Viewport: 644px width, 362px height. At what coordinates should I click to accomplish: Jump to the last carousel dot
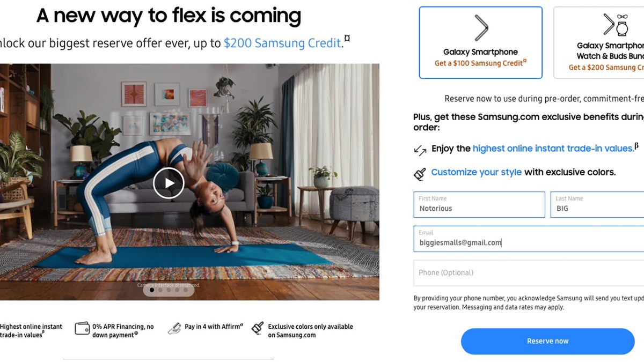click(186, 290)
